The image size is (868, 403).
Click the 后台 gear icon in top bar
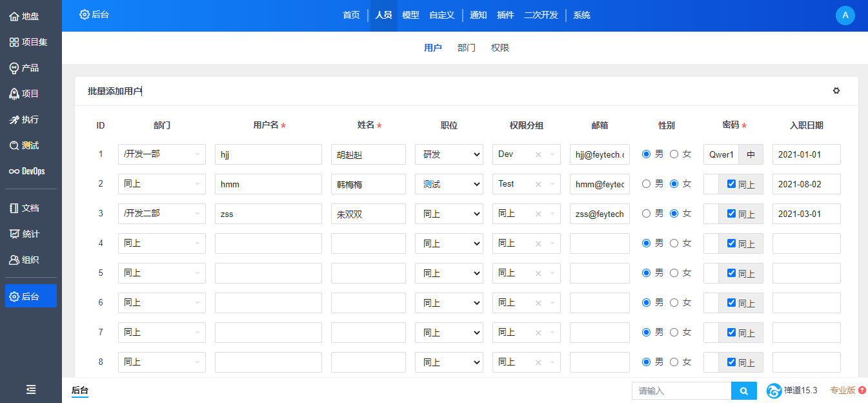tap(85, 14)
